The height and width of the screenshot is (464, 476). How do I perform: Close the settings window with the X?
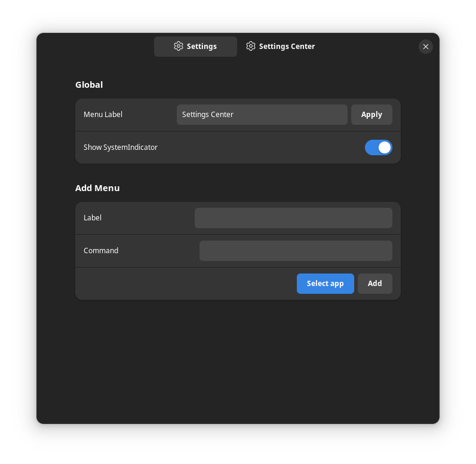pos(426,47)
